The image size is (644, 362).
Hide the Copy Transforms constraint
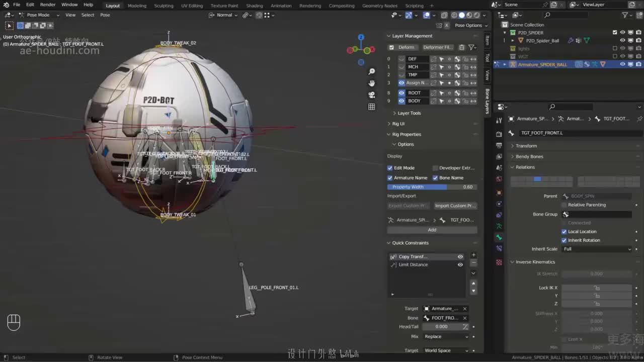point(460,257)
